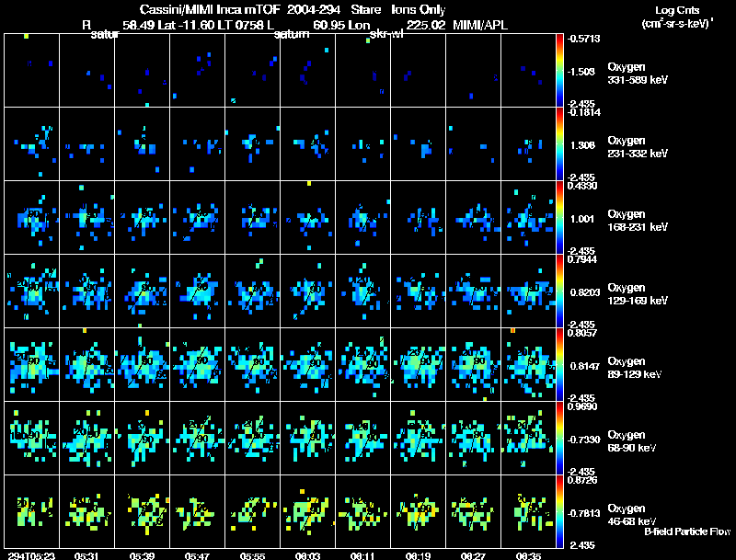736x560 pixels.
Task: Open the 129-169 keV image at 06:11
Action: [x=362, y=291]
